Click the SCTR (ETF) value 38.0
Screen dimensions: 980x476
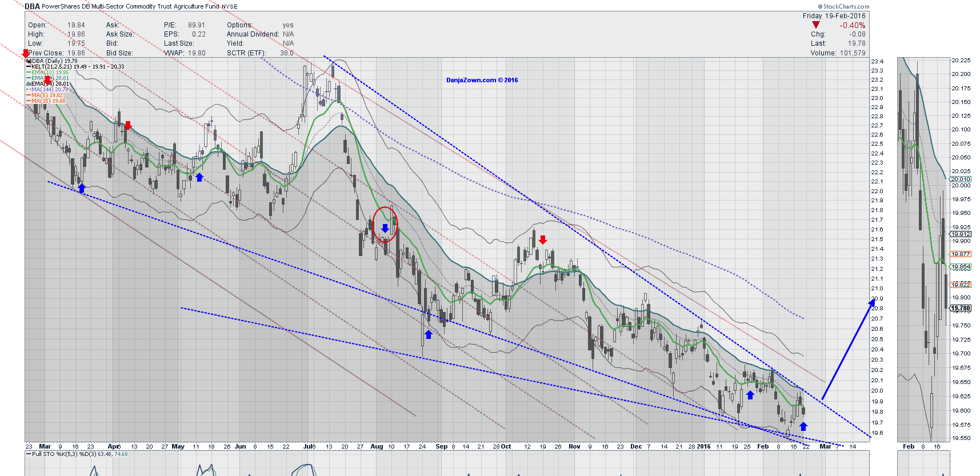287,53
